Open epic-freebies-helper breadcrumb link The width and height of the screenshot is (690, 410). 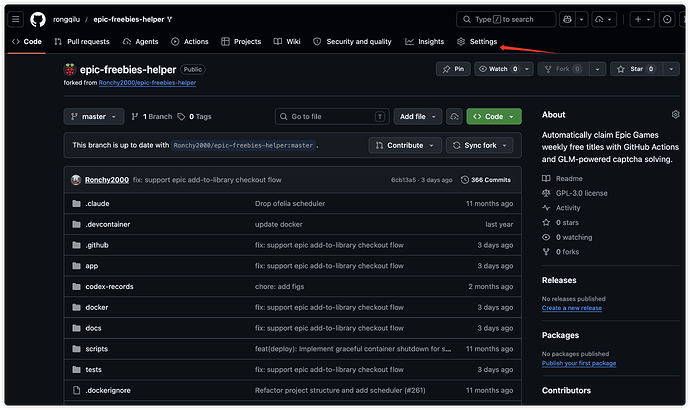[x=129, y=19]
